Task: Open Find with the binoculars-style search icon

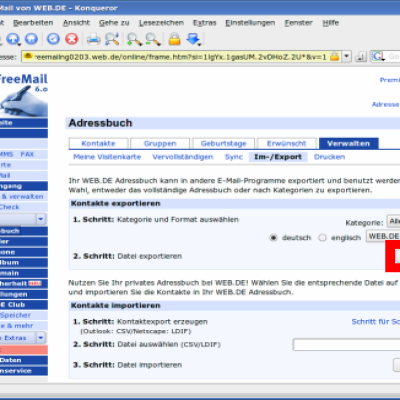Action: click(x=112, y=39)
